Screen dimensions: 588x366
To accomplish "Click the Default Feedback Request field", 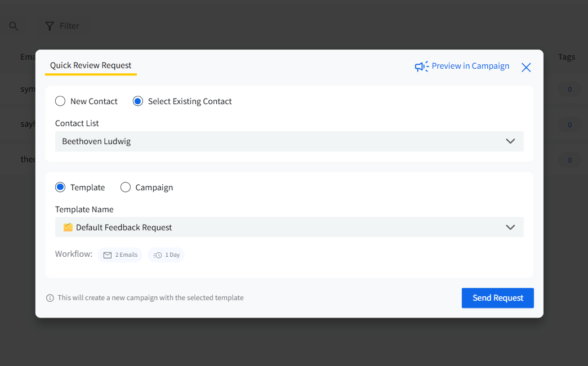I will point(289,227).
